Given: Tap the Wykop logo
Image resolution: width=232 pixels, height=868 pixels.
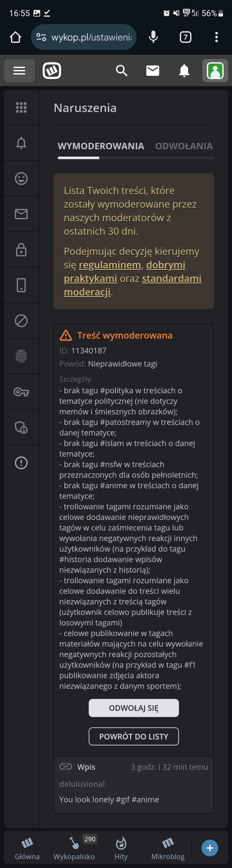Looking at the screenshot, I should tap(52, 71).
